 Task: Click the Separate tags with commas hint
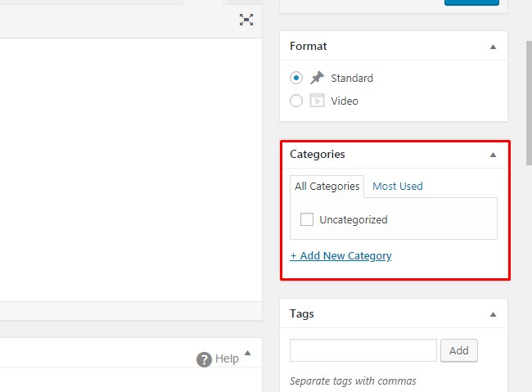pyautogui.click(x=353, y=381)
